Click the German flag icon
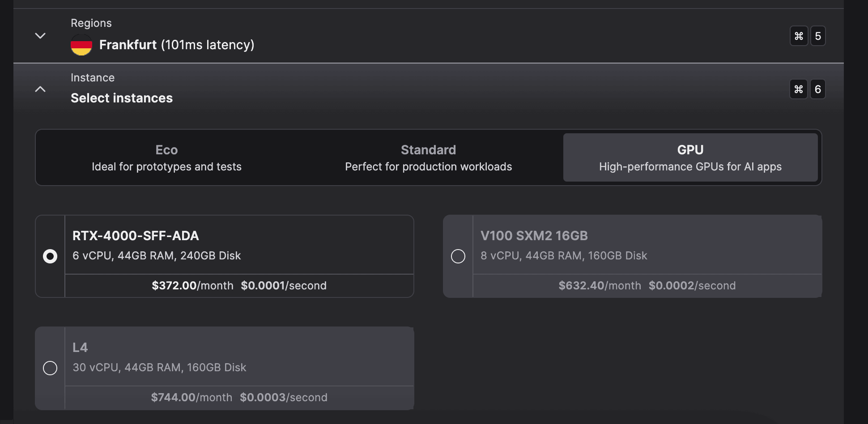The height and width of the screenshot is (424, 868). tap(81, 45)
